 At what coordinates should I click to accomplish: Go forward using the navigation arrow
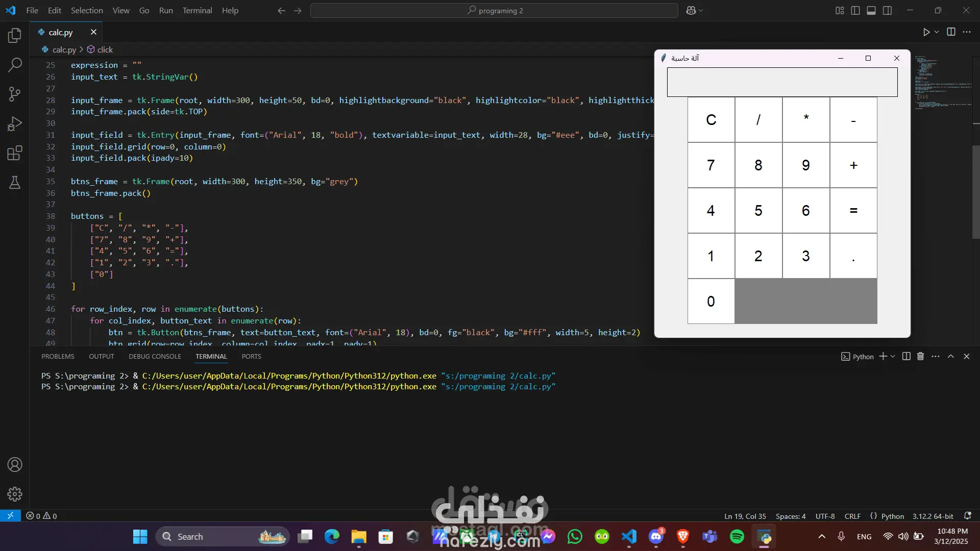point(298,10)
